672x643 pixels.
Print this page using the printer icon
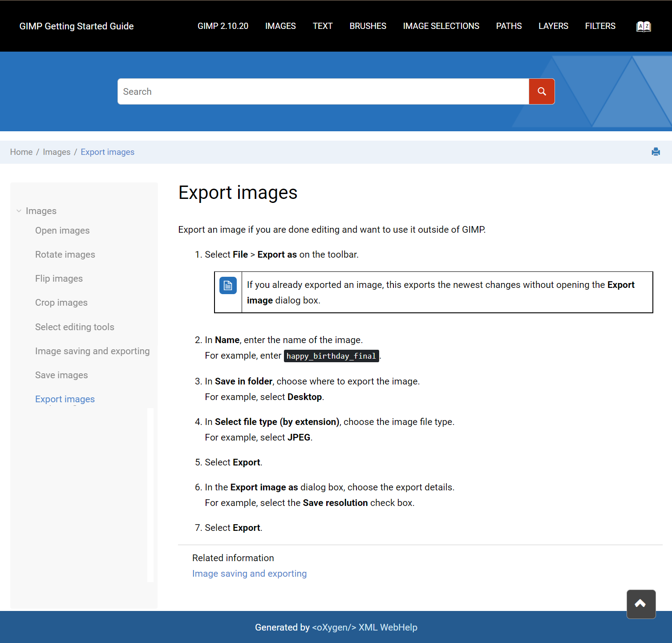pos(656,152)
